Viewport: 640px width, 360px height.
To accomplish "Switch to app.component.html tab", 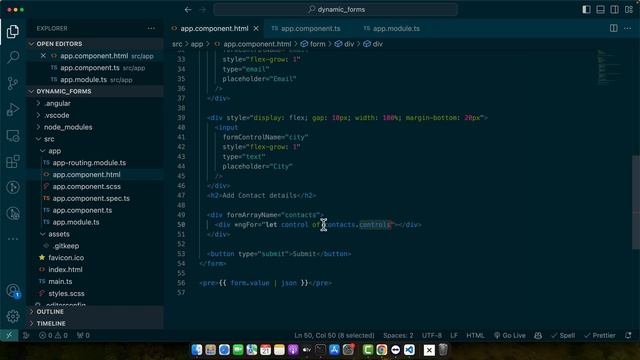I will [214, 28].
